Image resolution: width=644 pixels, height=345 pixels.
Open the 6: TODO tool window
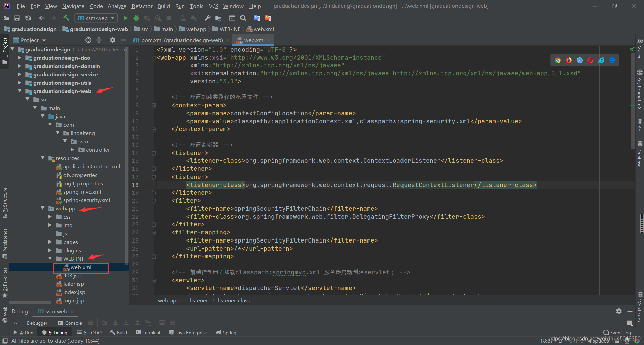point(89,333)
